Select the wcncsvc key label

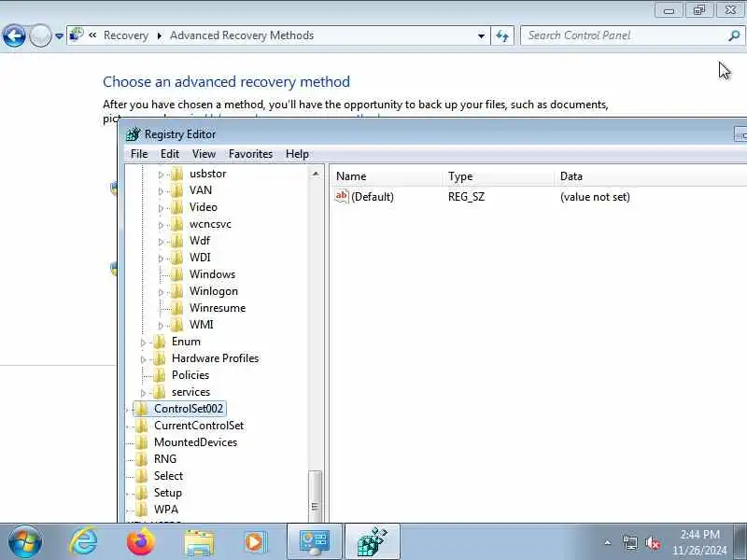coord(210,224)
